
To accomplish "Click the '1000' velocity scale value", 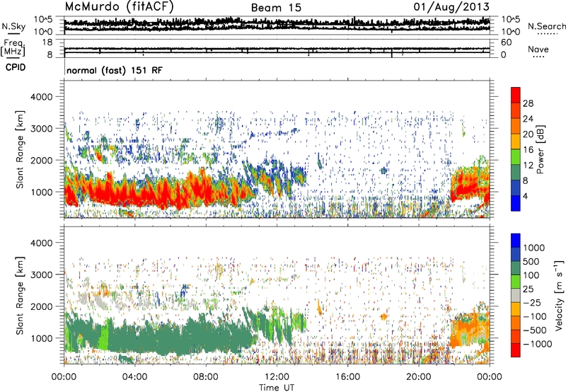I will point(533,248).
